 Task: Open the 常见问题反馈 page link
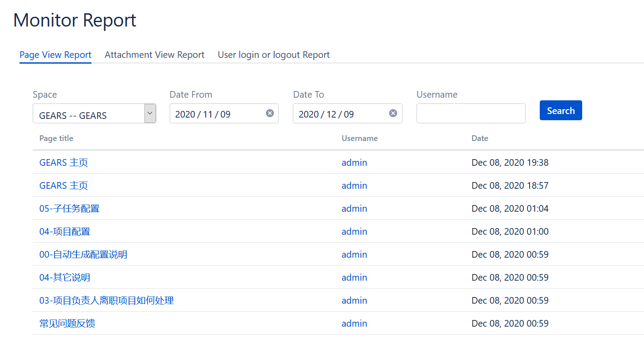(x=67, y=324)
